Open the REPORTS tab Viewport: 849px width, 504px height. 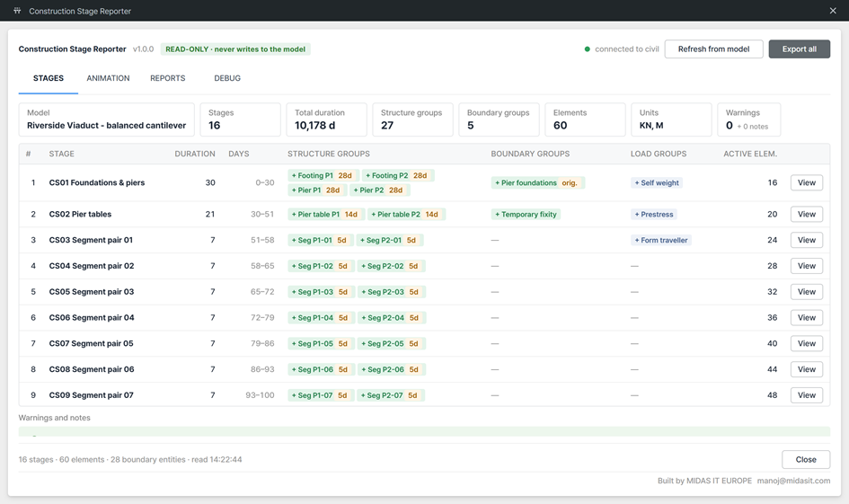click(x=167, y=78)
